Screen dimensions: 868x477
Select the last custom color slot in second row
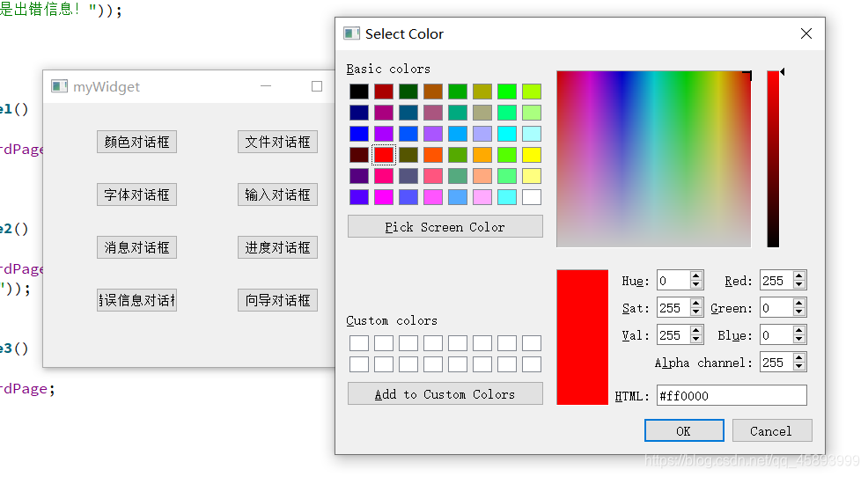point(532,364)
